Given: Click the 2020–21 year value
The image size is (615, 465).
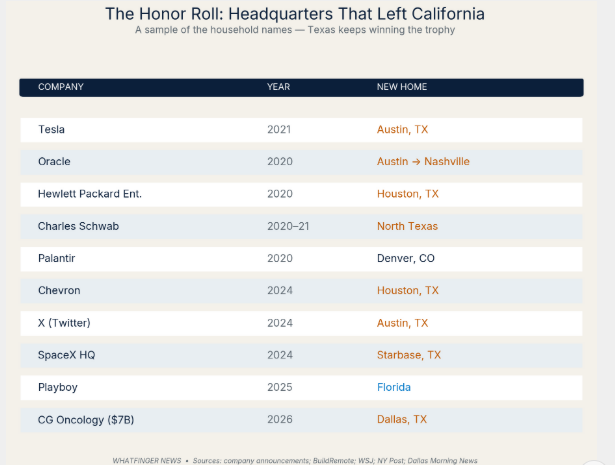Looking at the screenshot, I should (288, 226).
